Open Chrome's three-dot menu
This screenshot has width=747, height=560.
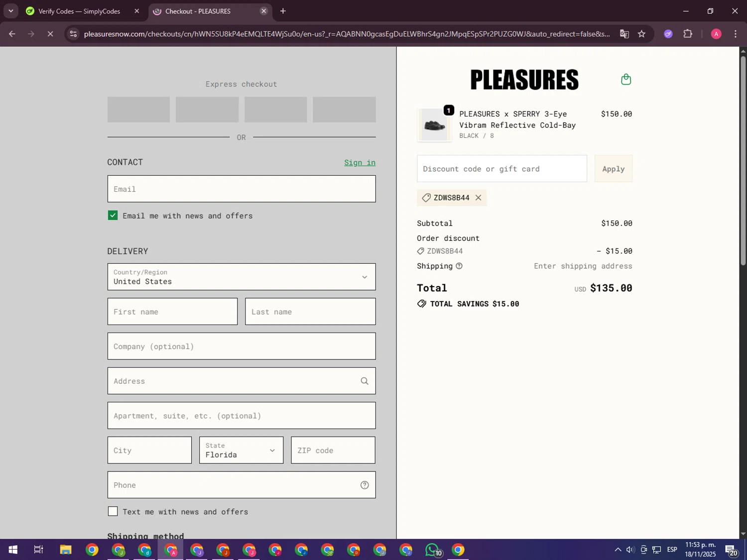click(736, 34)
